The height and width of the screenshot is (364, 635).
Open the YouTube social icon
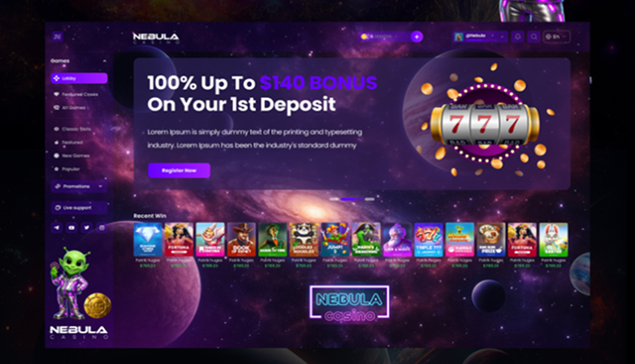click(72, 228)
